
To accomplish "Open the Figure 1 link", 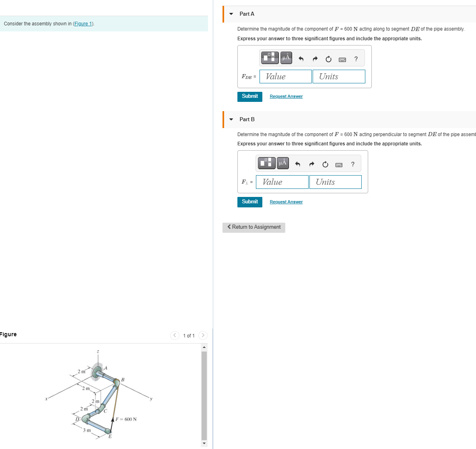I will 83,24.
